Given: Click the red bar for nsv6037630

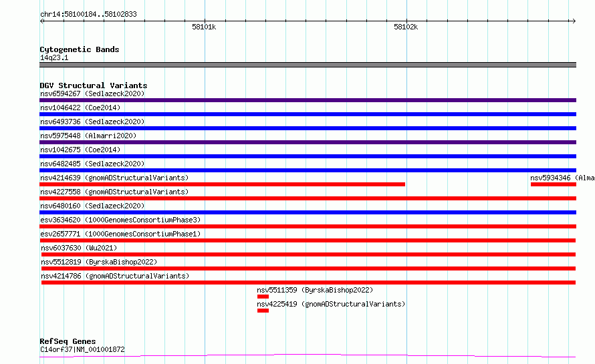Looking at the screenshot, I should click(308, 254).
